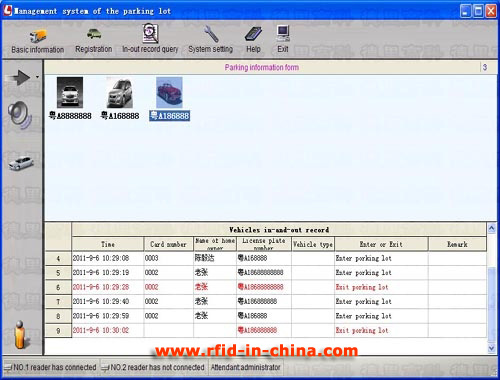Screen dimensions: 500x380
Task: Click Enter parking lot in row 8
Action: tap(381, 316)
